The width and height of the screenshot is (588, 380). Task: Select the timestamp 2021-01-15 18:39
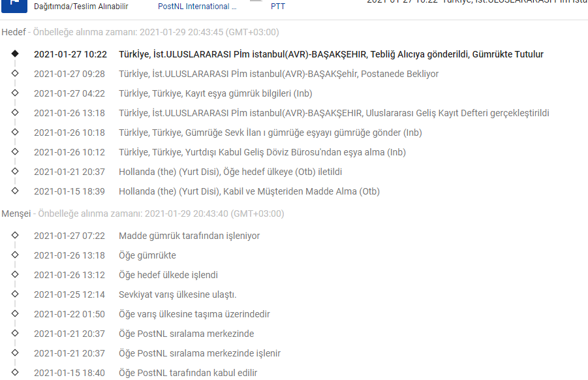tap(69, 191)
